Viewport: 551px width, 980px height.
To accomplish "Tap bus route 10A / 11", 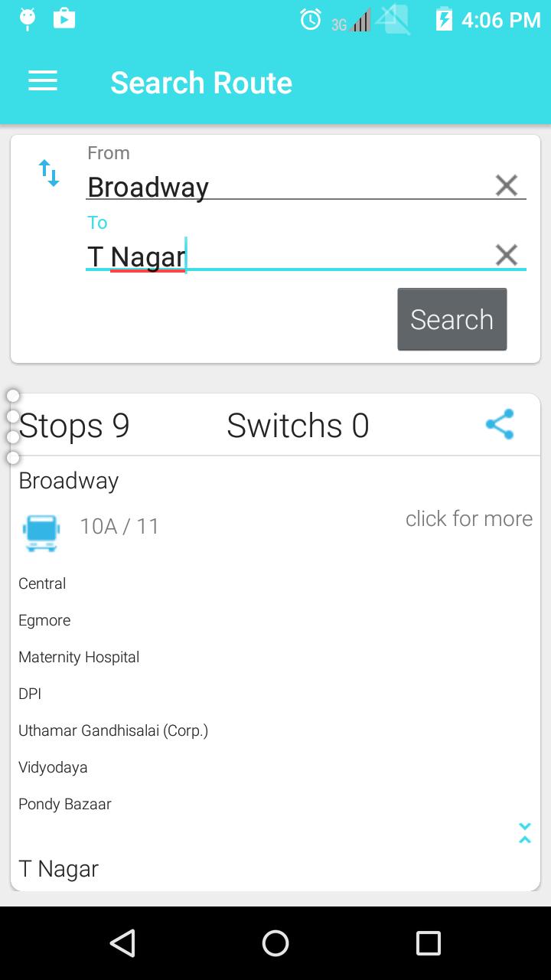I will (x=119, y=527).
